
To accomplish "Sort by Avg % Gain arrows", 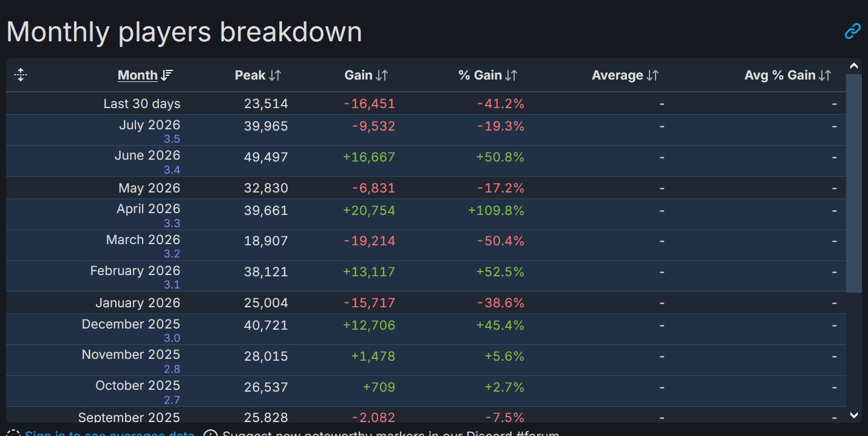I will point(825,75).
